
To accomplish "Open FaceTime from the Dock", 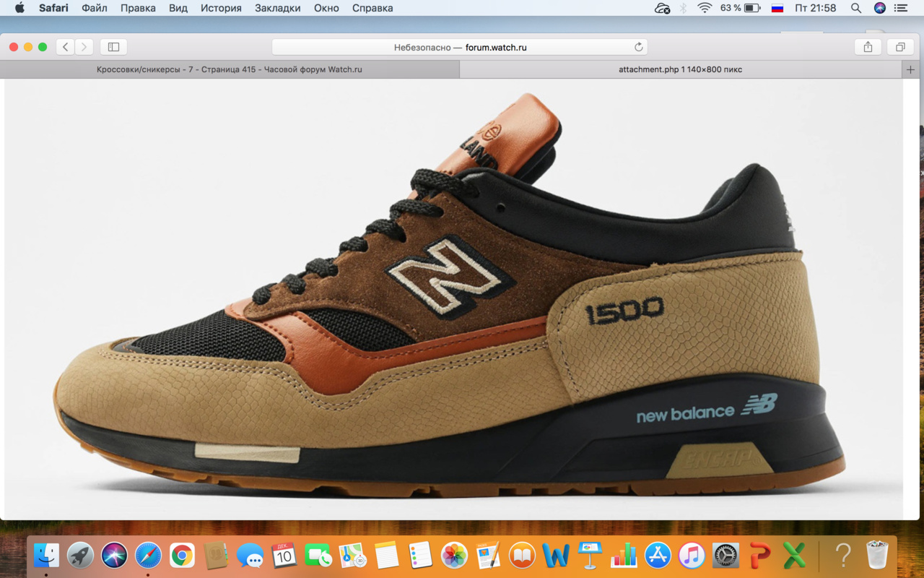I will pyautogui.click(x=318, y=555).
